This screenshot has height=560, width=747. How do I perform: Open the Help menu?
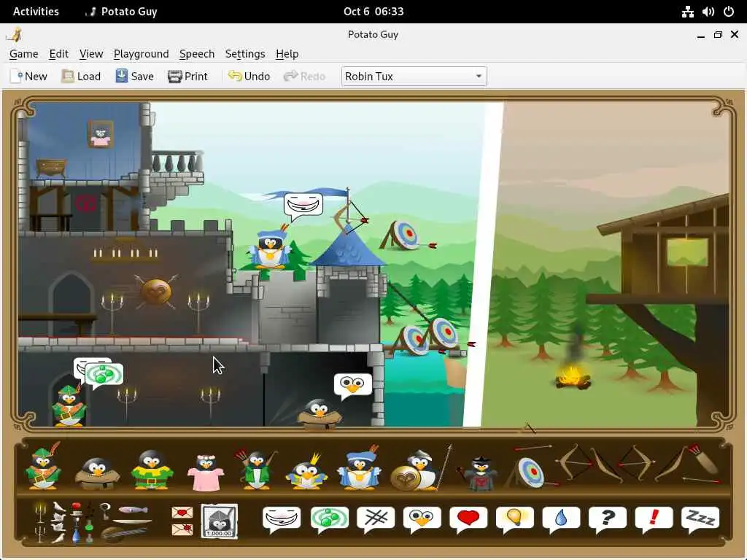pos(287,54)
